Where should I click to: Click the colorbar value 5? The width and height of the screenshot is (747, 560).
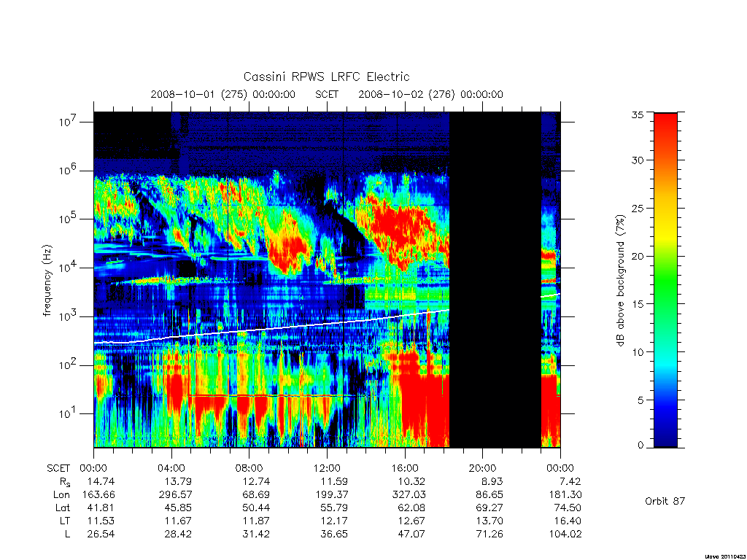pyautogui.click(x=640, y=400)
